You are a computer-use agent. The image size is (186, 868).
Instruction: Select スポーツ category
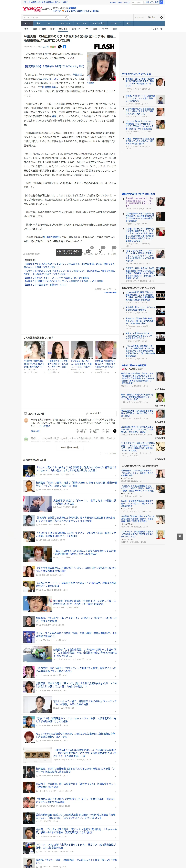pos(76,29)
